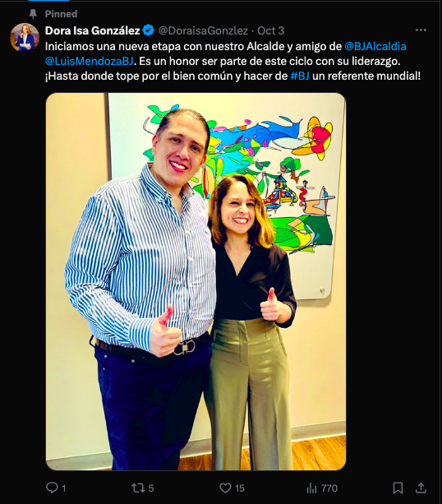Click the blue verified checkmark badge
Viewport: 442px width, 504px height.
coord(148,30)
